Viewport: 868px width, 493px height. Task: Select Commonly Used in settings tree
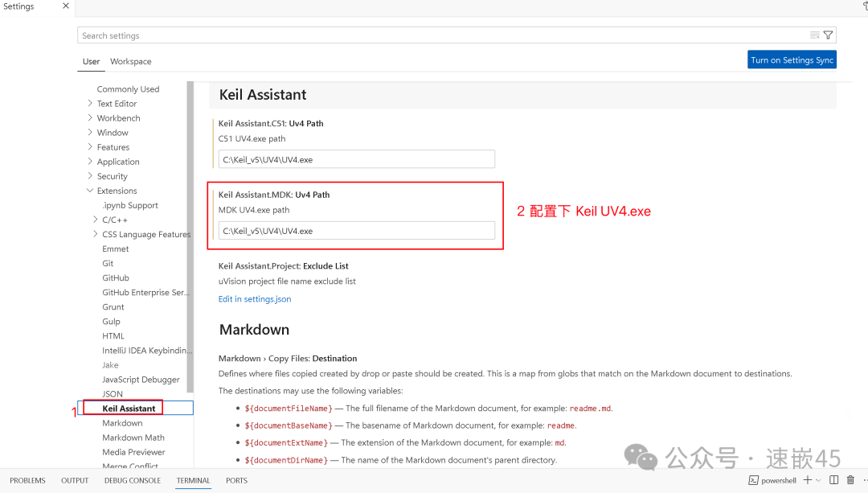128,89
